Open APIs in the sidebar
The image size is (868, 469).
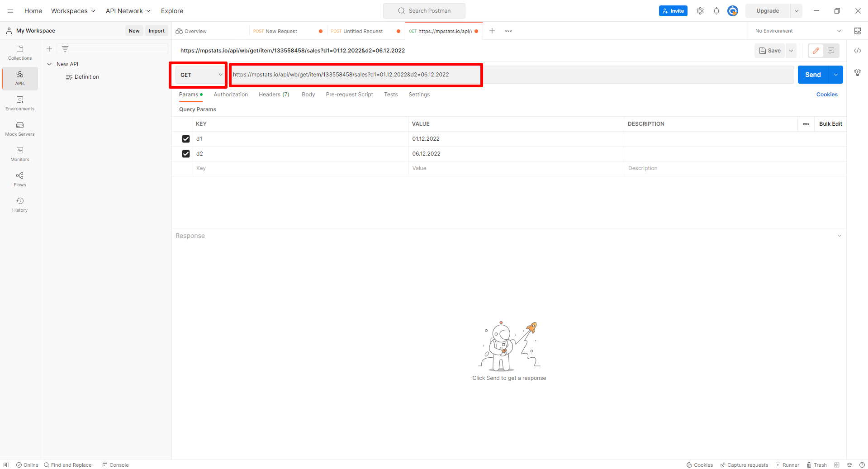(20, 78)
